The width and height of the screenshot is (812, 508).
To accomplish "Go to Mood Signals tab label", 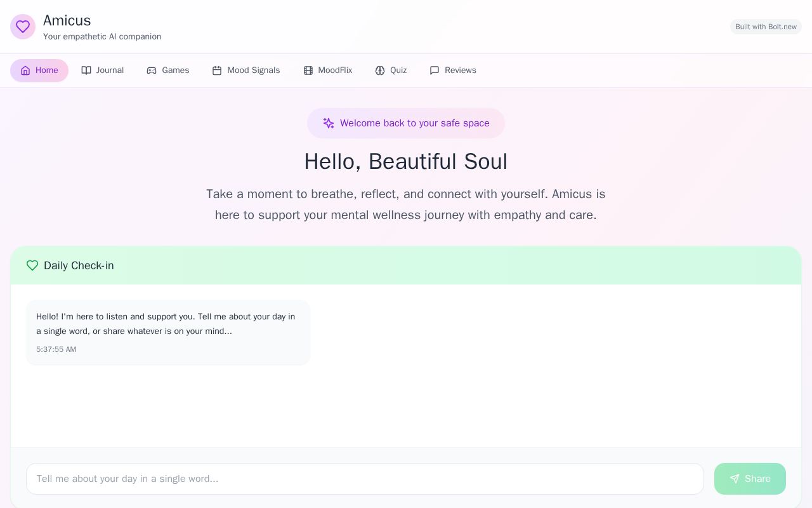I will pos(254,70).
